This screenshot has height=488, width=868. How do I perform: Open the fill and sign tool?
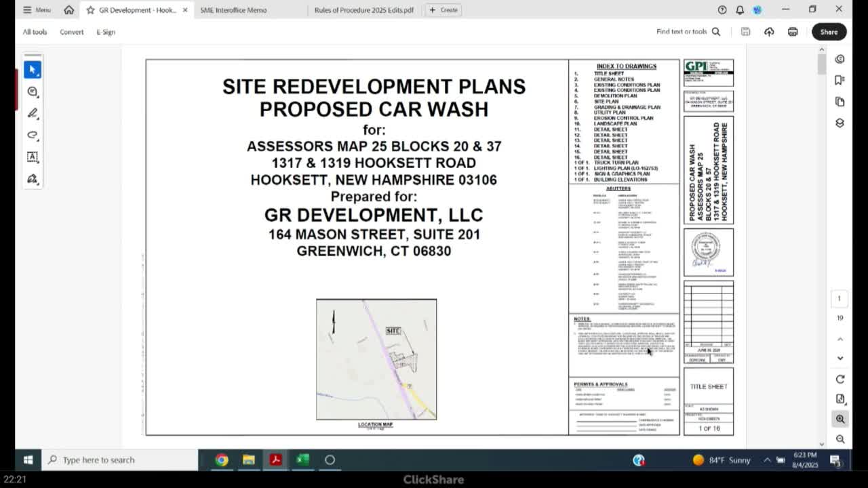[33, 179]
